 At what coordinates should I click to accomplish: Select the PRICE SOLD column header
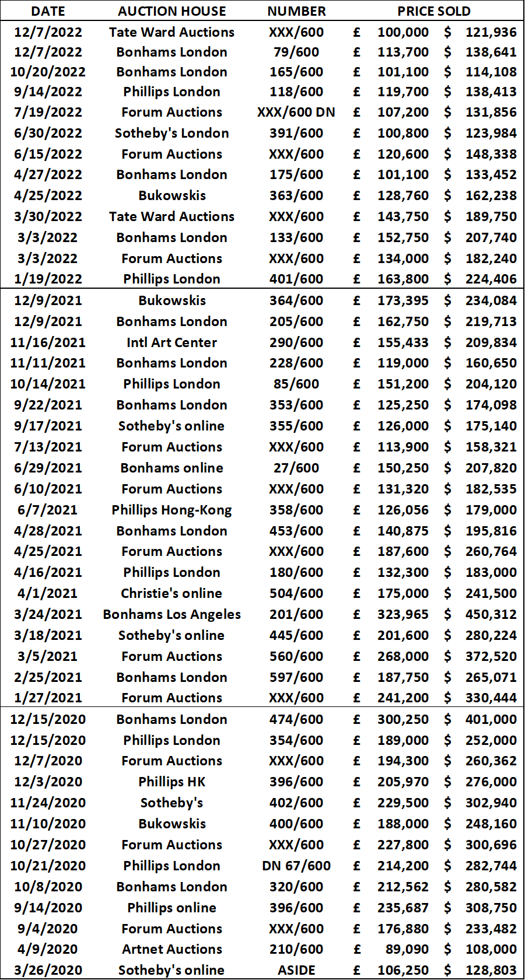[x=434, y=11]
